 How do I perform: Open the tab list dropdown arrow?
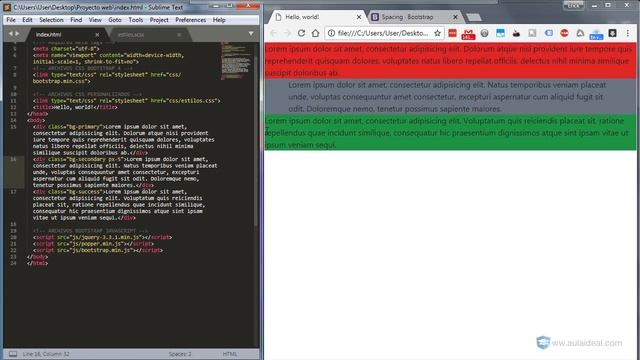pyautogui.click(x=251, y=33)
